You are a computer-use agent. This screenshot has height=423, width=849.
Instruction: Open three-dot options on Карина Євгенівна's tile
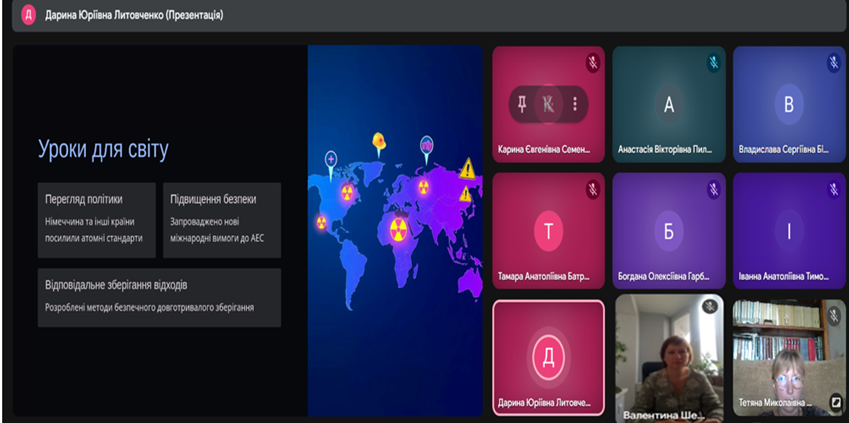[x=574, y=103]
